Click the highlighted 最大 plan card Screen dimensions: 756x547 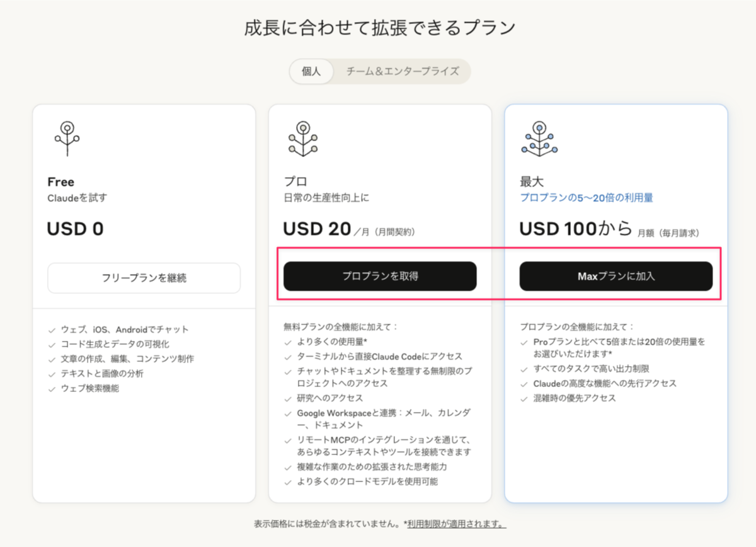tap(616, 454)
